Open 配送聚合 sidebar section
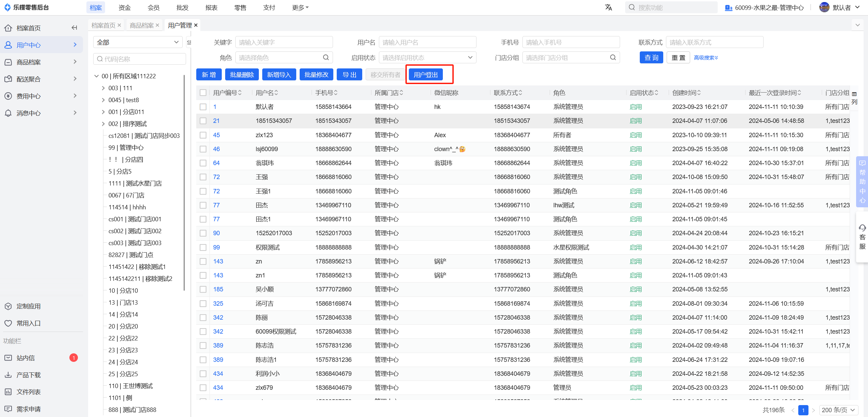 pyautogui.click(x=41, y=79)
